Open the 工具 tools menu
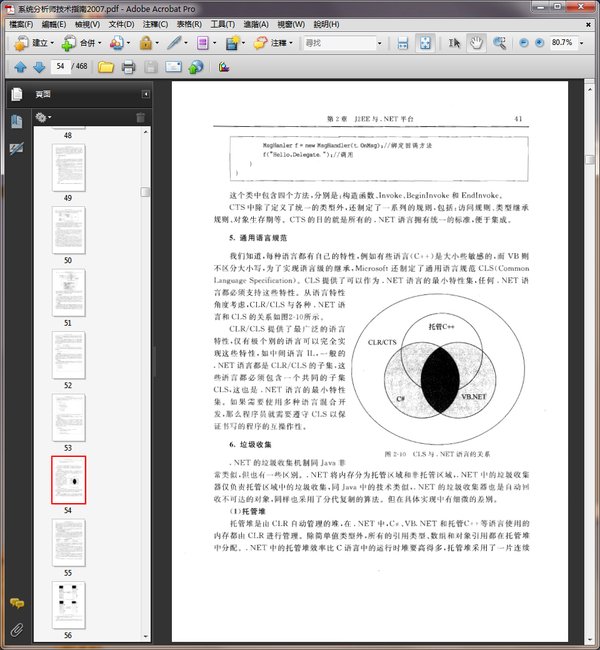 coord(223,22)
